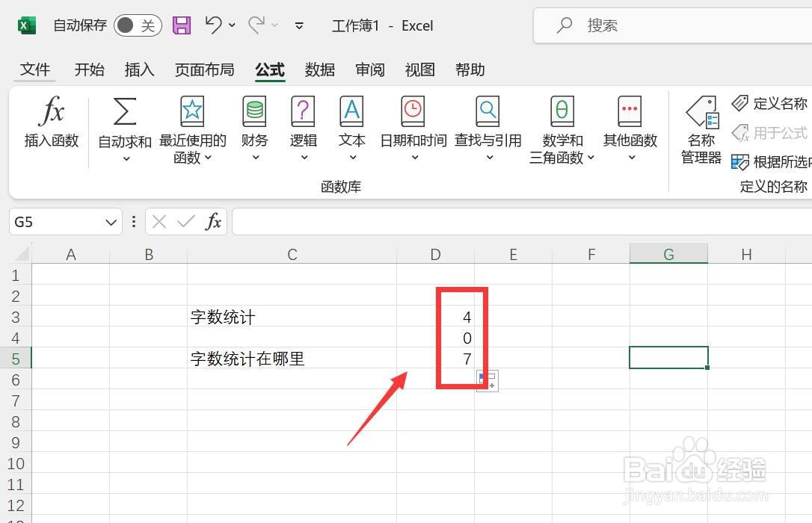Switch to the 开始 tab

point(89,69)
